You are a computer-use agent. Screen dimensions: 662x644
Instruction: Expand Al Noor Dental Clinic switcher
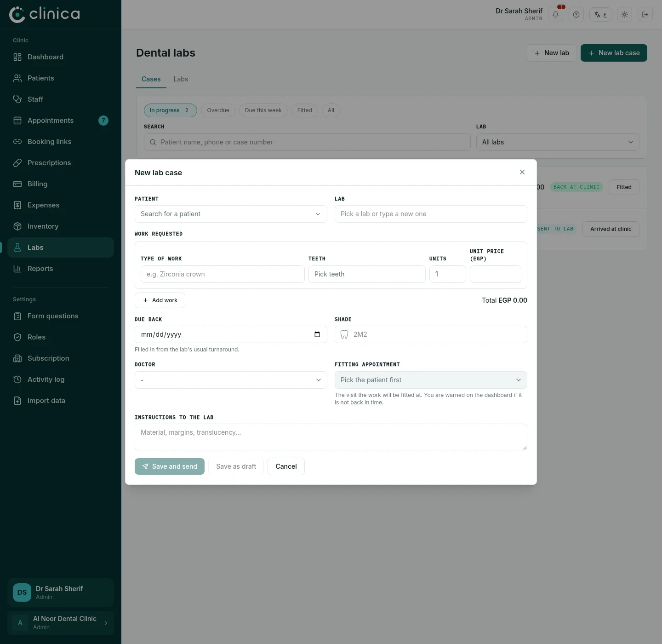click(61, 623)
